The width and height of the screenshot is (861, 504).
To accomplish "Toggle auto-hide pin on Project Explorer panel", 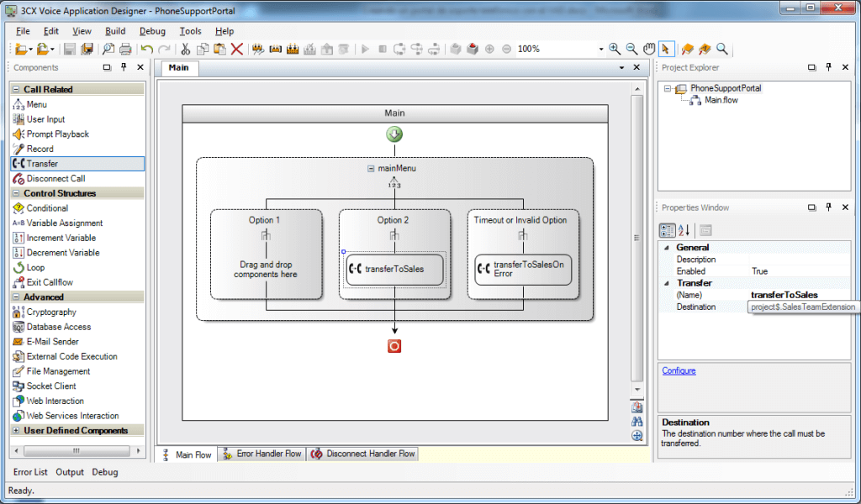I will click(x=828, y=67).
